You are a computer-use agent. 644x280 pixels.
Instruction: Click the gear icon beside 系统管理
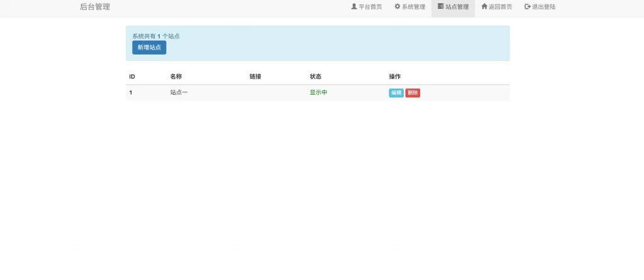point(397,7)
